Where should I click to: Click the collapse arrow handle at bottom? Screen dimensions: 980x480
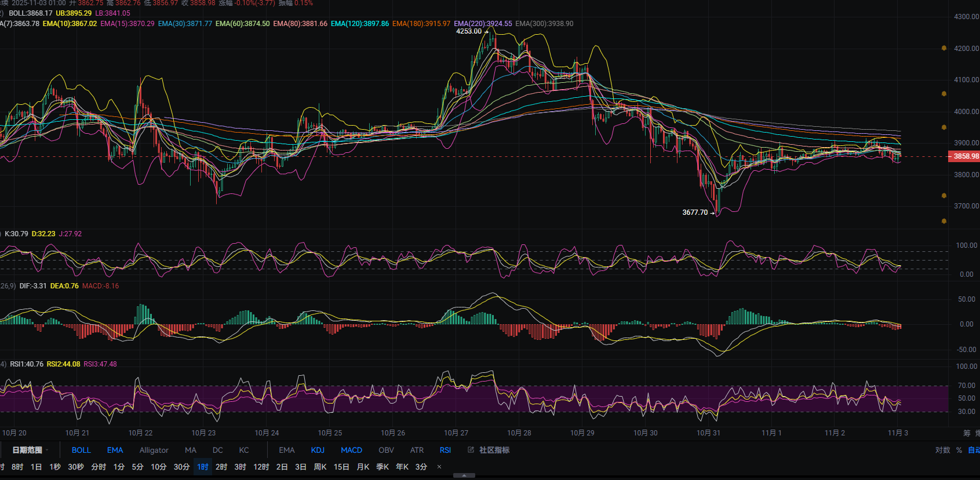[x=464, y=475]
